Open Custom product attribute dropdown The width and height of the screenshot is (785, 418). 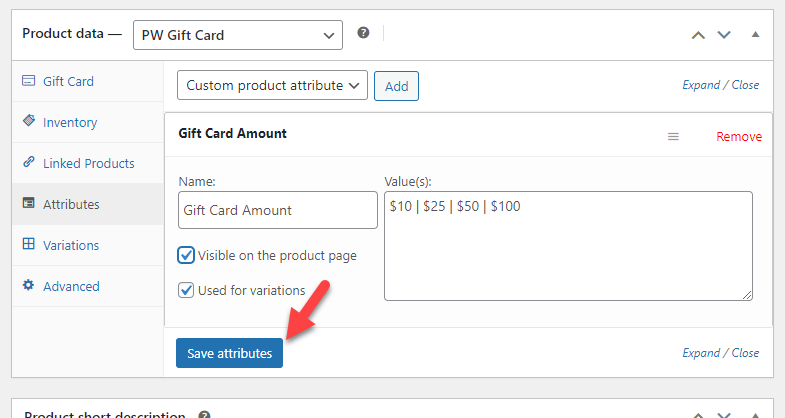pyautogui.click(x=272, y=85)
